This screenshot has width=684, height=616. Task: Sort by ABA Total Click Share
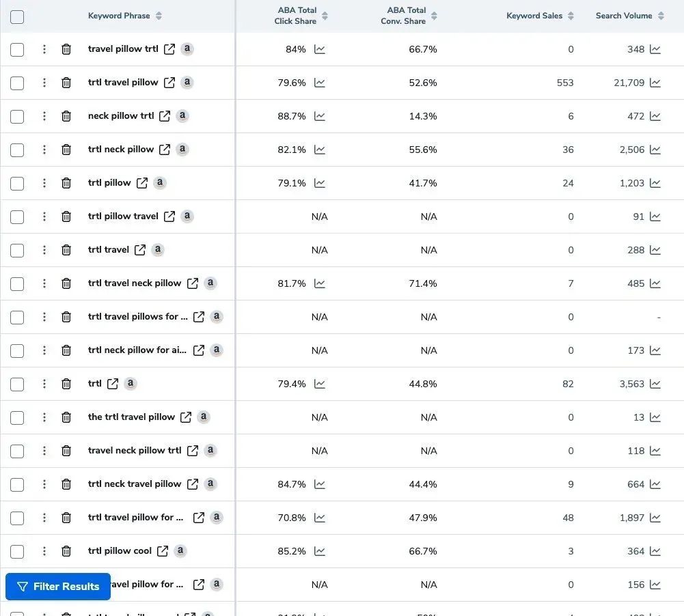[x=301, y=16]
